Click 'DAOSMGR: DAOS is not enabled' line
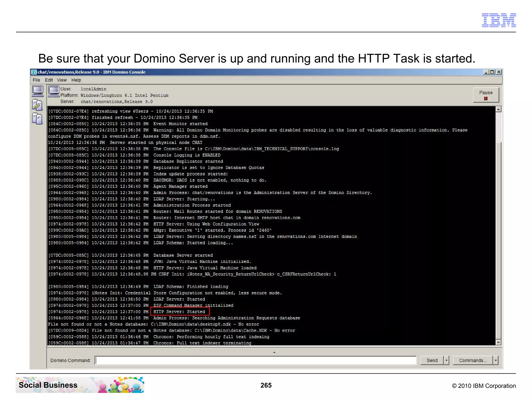This screenshot has height=399, width=532. (210, 180)
